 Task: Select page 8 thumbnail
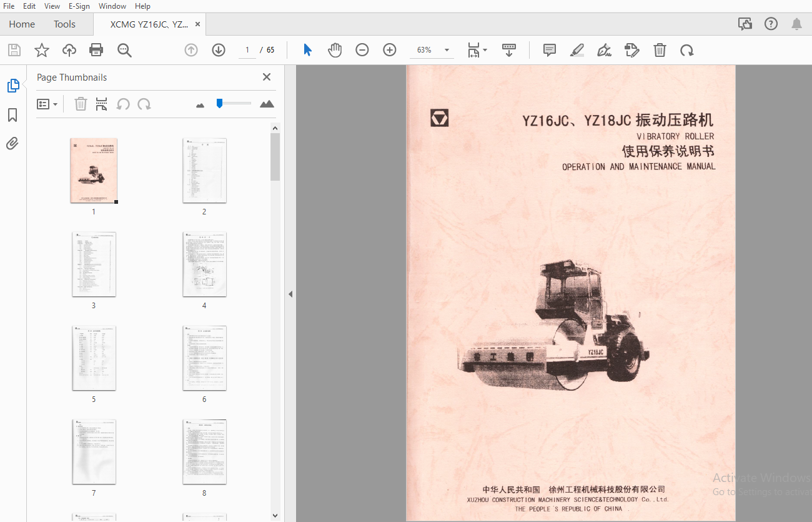[204, 452]
